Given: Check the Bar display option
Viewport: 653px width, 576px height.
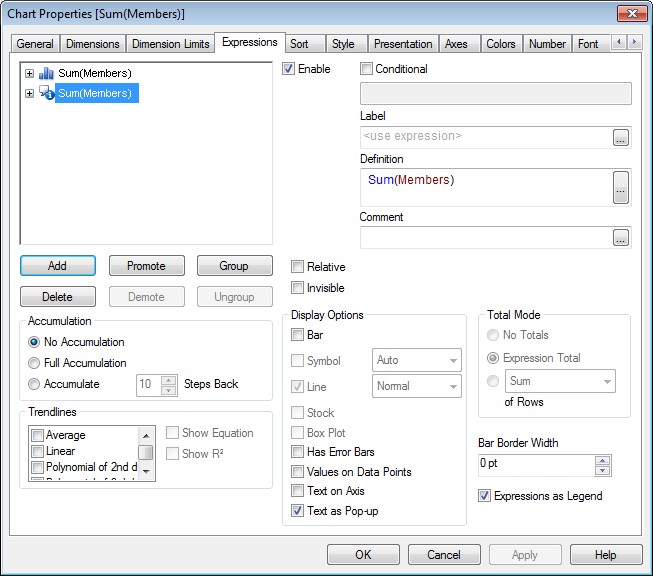Looking at the screenshot, I should pyautogui.click(x=297, y=334).
